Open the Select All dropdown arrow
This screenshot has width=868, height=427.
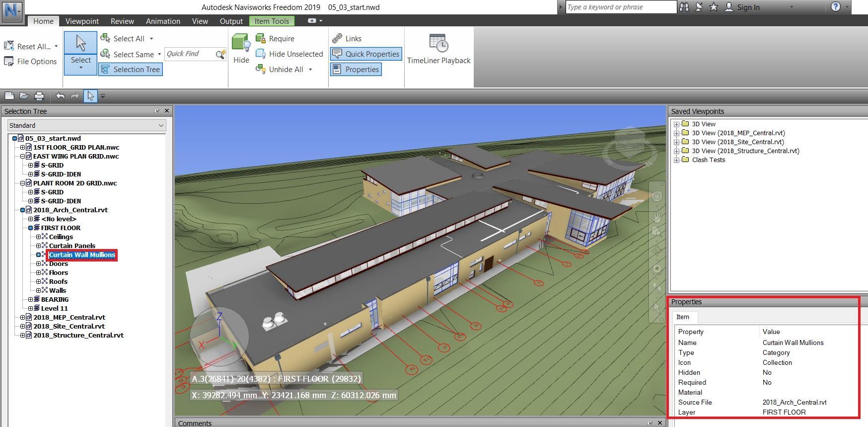151,38
